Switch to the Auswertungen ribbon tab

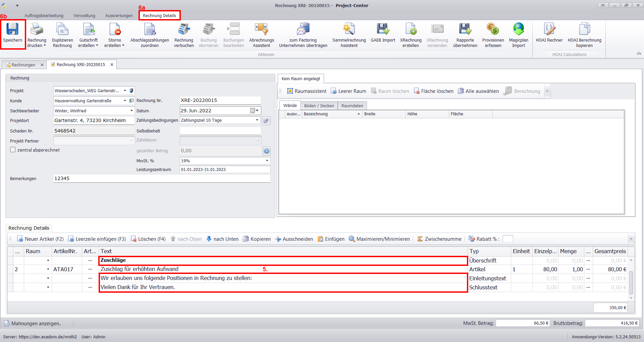click(x=119, y=16)
